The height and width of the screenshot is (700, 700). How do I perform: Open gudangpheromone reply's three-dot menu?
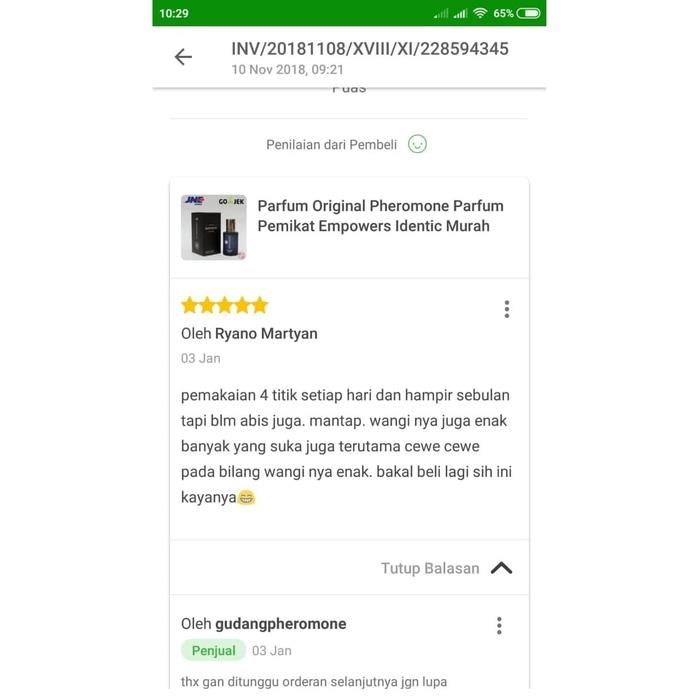tap(499, 625)
